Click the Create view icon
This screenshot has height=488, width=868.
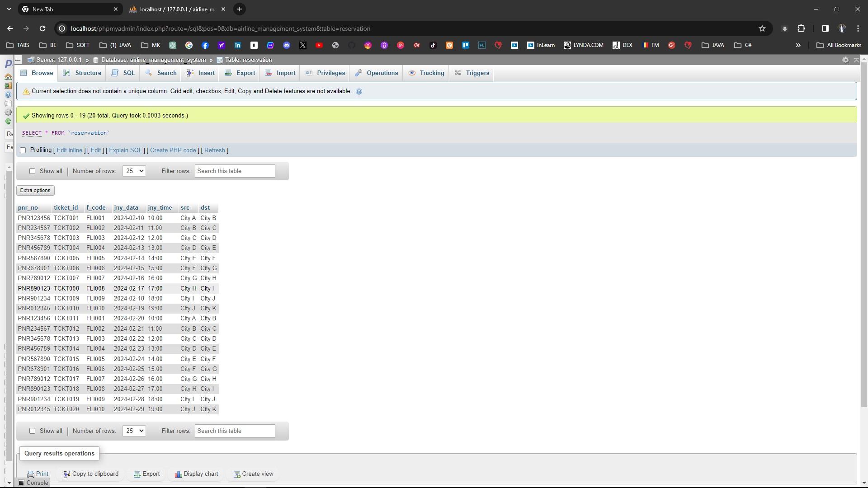point(236,474)
